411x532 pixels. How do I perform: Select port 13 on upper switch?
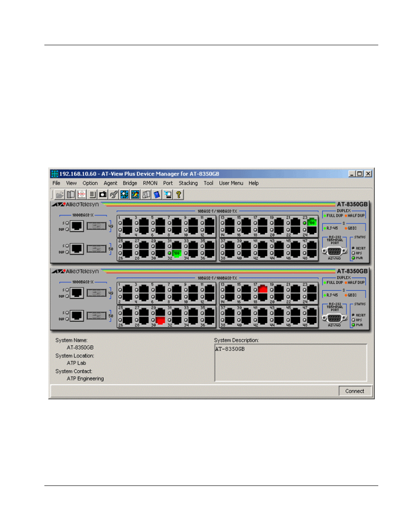point(230,223)
